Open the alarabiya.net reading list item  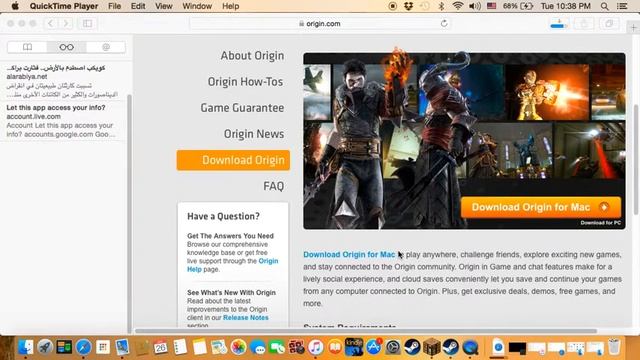coord(64,81)
